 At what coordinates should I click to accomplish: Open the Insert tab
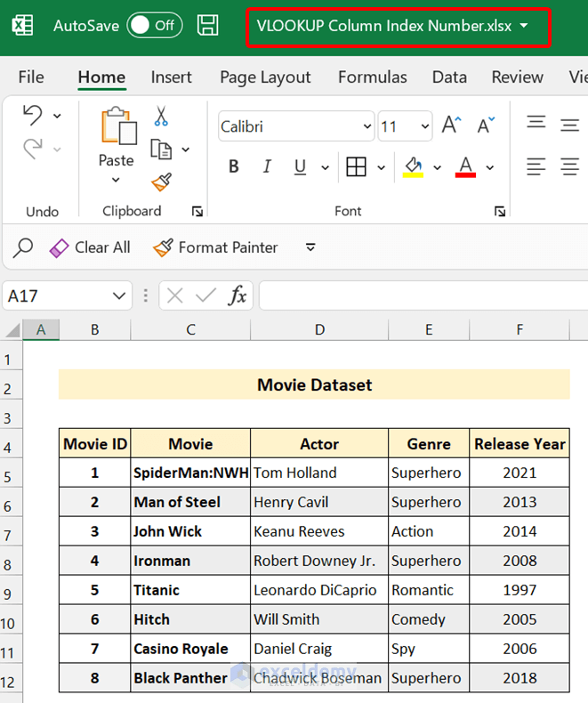pyautogui.click(x=171, y=77)
